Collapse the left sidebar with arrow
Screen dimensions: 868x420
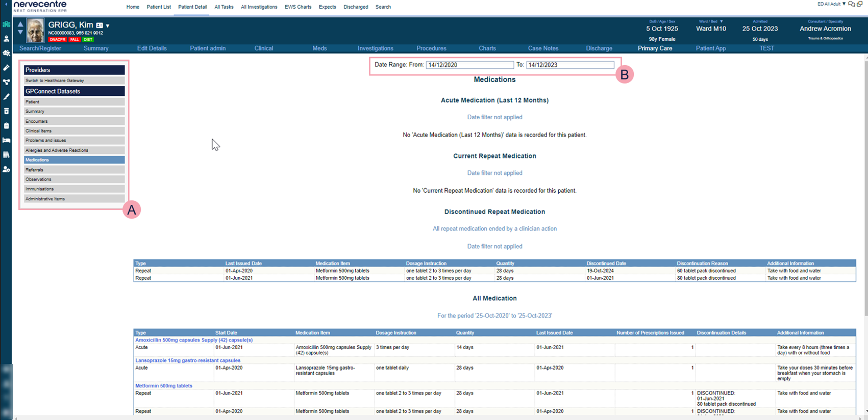tap(6, 5)
